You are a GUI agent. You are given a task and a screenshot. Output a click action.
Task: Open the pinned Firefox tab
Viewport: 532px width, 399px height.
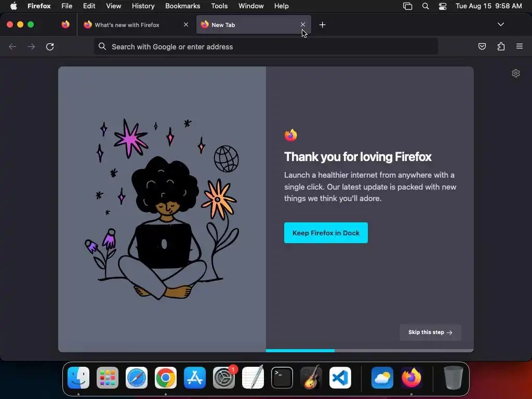(x=65, y=24)
